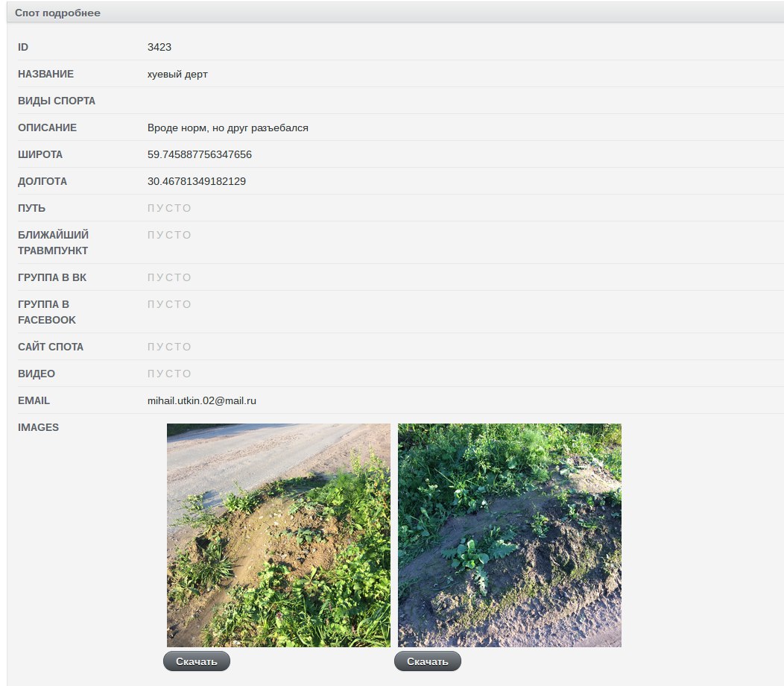Click the IMAGES field label

click(38, 427)
